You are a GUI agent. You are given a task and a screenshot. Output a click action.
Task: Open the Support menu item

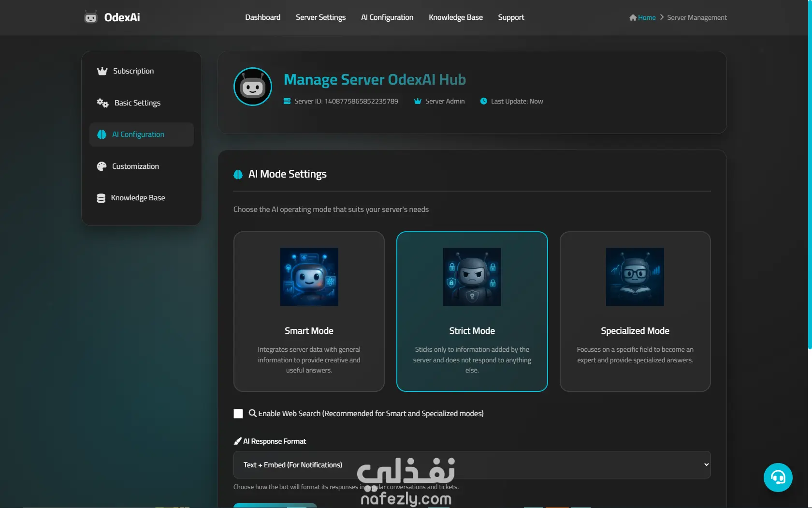pyautogui.click(x=511, y=17)
